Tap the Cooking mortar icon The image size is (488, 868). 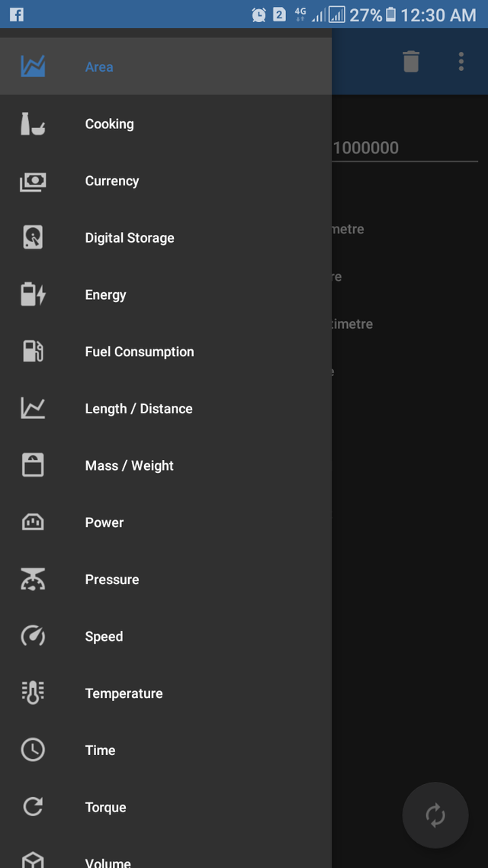pyautogui.click(x=33, y=124)
